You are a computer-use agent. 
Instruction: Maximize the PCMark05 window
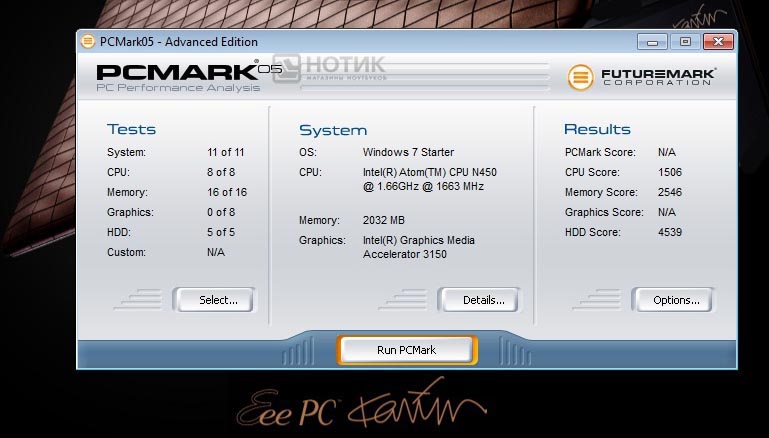pyautogui.click(x=685, y=42)
